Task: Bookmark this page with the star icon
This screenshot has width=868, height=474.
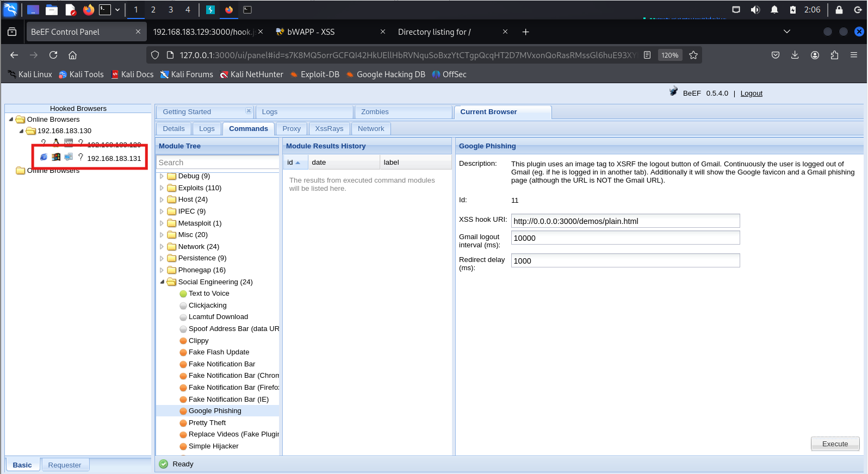Action: pyautogui.click(x=693, y=55)
